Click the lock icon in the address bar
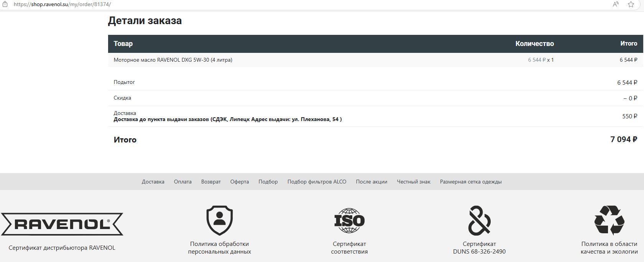 (5, 4)
